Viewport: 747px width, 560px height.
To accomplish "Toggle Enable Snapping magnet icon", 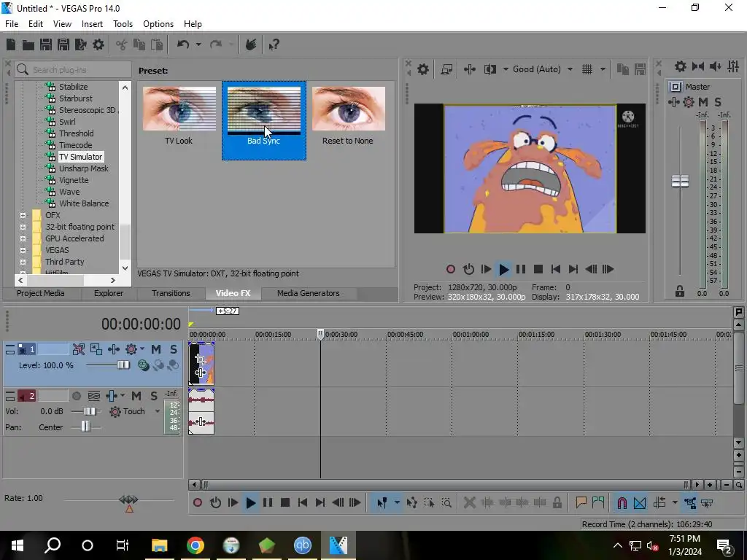I will pos(622,503).
